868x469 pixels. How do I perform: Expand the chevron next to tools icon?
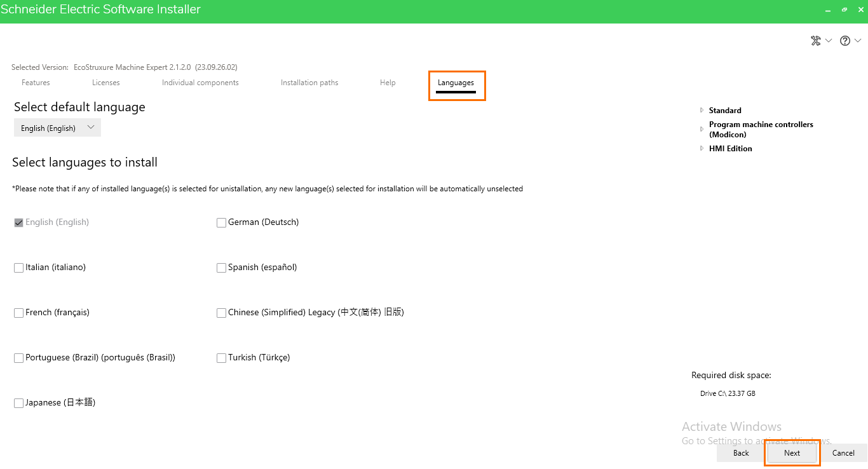pyautogui.click(x=829, y=41)
